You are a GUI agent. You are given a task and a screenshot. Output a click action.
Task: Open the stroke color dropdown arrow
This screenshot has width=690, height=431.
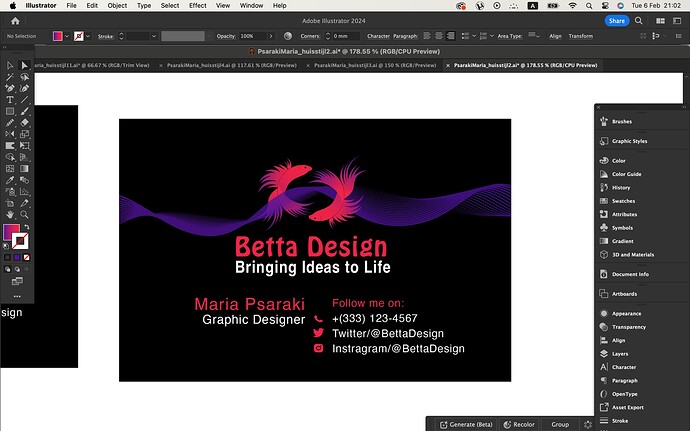coord(88,36)
